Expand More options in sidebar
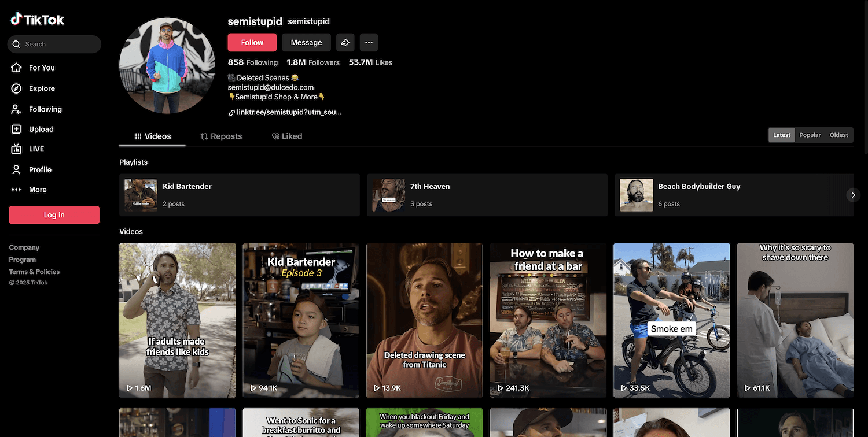The width and height of the screenshot is (868, 437). click(37, 190)
